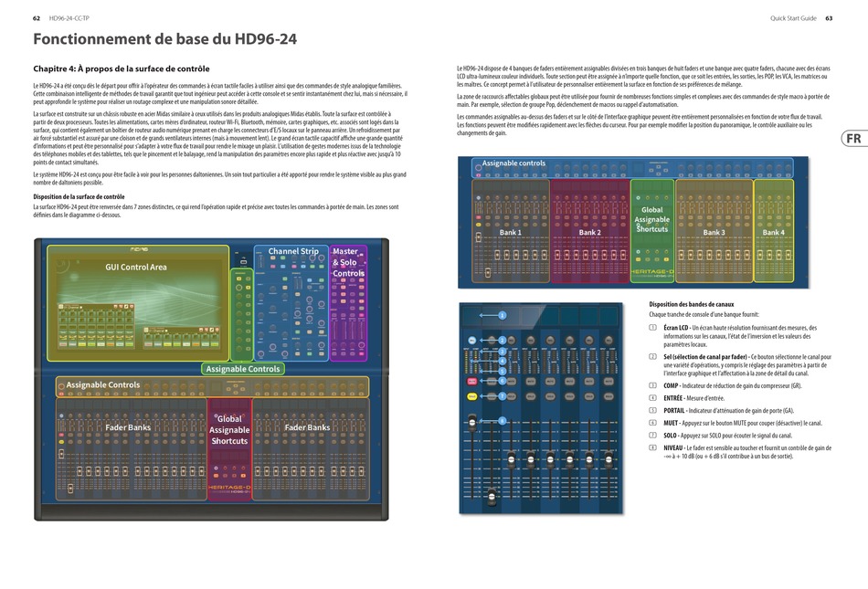Click the yellow SOLO button in the channel strip diagram
868x589 pixels.
(472, 396)
